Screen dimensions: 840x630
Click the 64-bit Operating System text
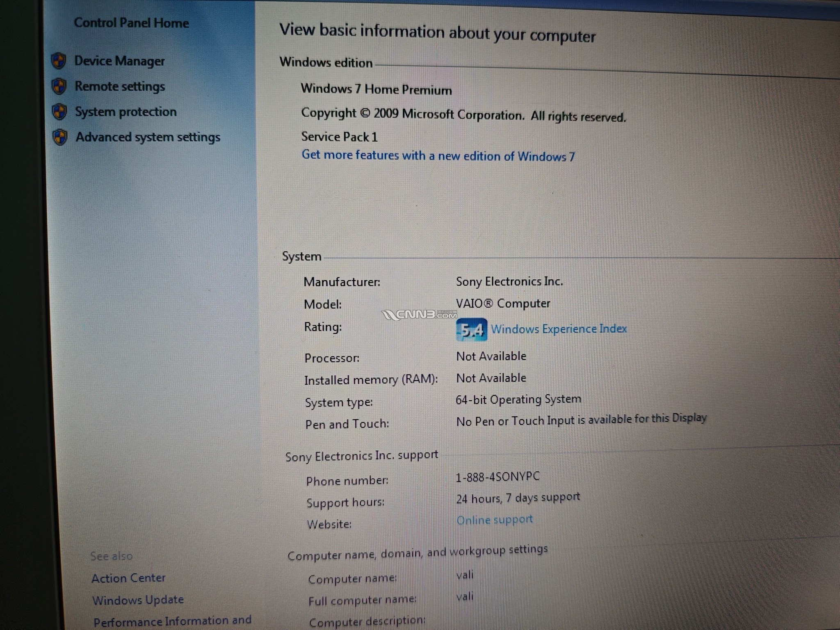click(x=518, y=399)
